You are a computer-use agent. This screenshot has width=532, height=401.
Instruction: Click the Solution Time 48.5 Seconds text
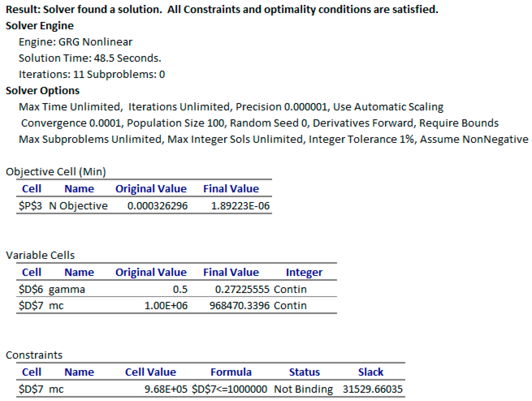(90, 58)
